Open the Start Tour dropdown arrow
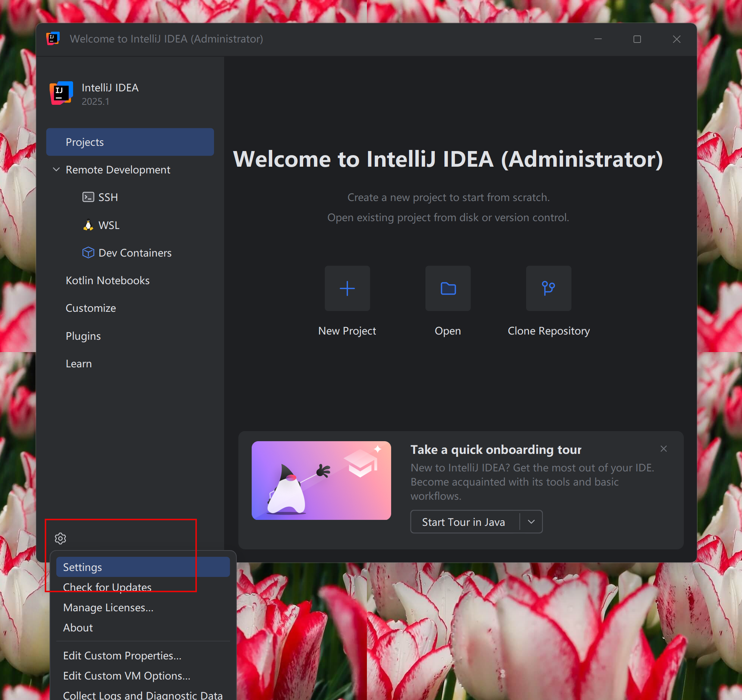742x700 pixels. click(x=531, y=521)
